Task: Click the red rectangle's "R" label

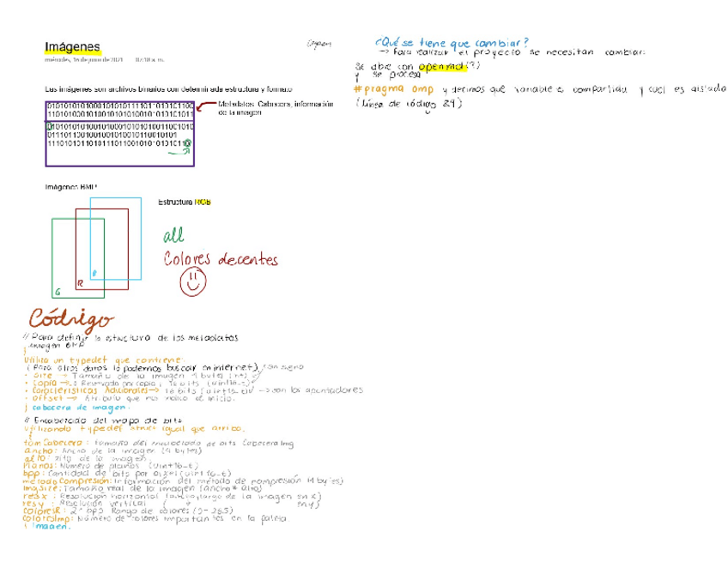Action: 81,283
